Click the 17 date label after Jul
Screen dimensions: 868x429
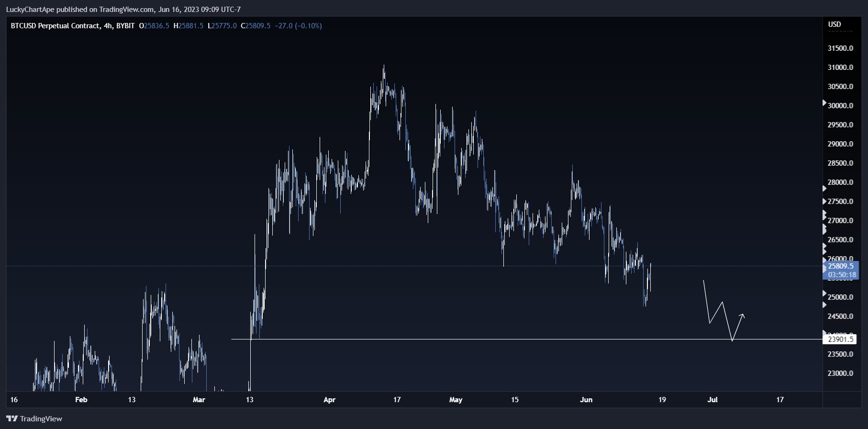click(x=780, y=400)
